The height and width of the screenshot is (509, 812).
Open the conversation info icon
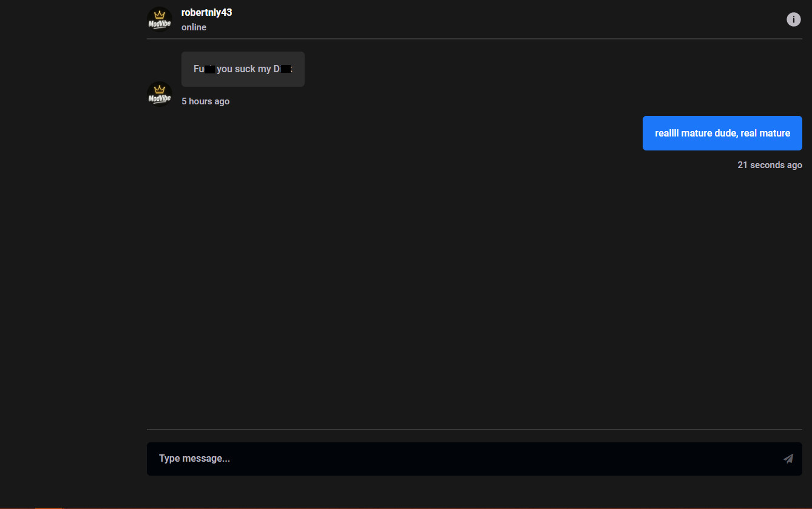coord(793,19)
